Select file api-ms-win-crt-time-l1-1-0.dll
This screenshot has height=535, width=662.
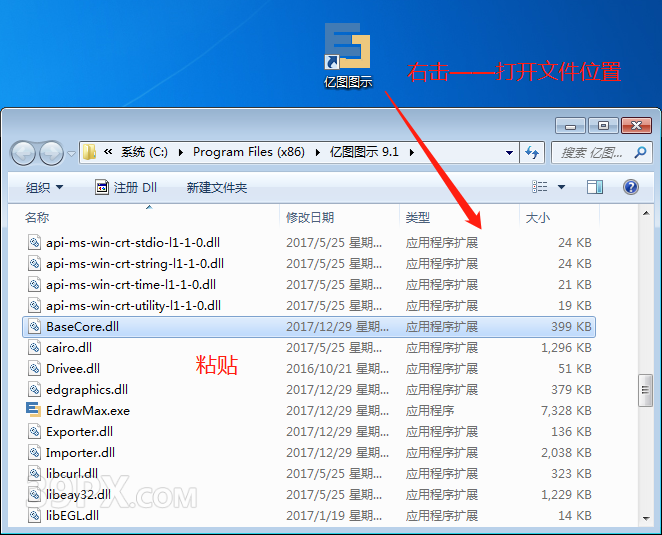131,285
